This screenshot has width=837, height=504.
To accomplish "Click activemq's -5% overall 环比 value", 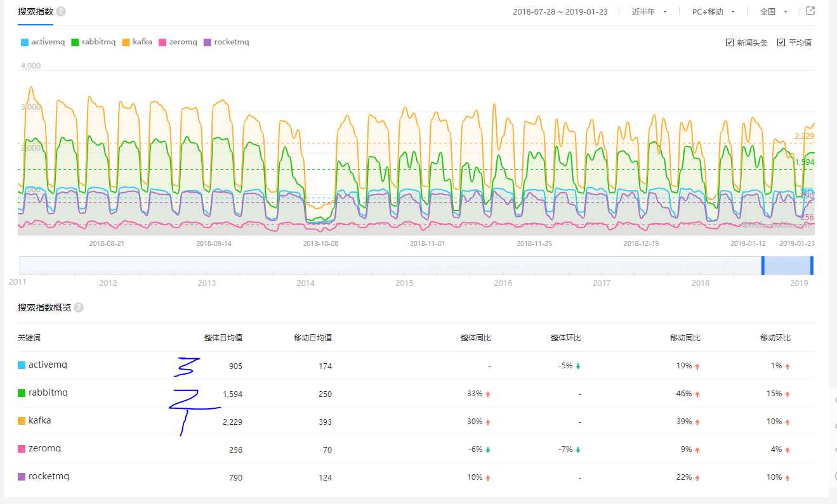I will pyautogui.click(x=565, y=366).
